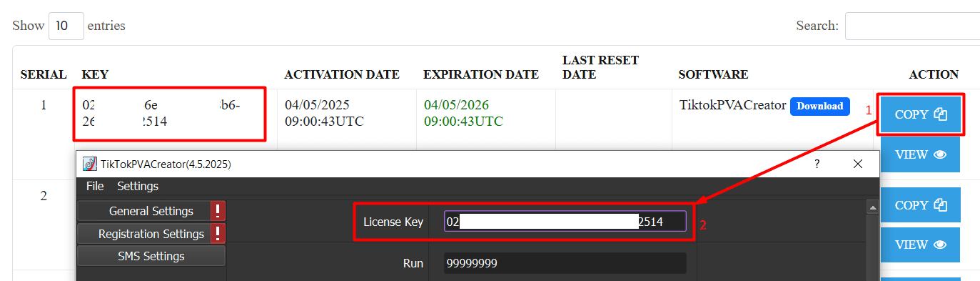Click the Run value field 99999999
The height and width of the screenshot is (281, 980).
tap(565, 263)
